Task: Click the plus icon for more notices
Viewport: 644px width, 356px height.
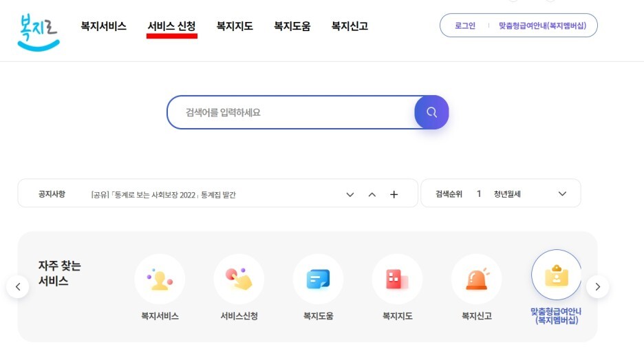Action: click(x=394, y=194)
